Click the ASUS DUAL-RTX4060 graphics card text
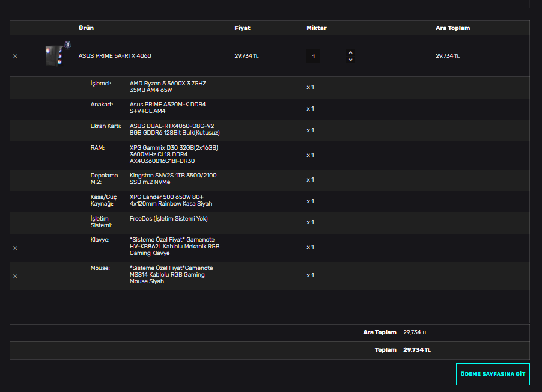542x392 pixels. coord(175,129)
